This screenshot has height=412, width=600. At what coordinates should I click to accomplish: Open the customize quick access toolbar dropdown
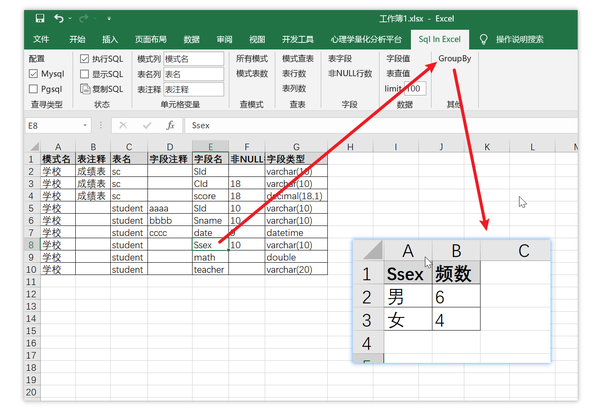(x=109, y=18)
